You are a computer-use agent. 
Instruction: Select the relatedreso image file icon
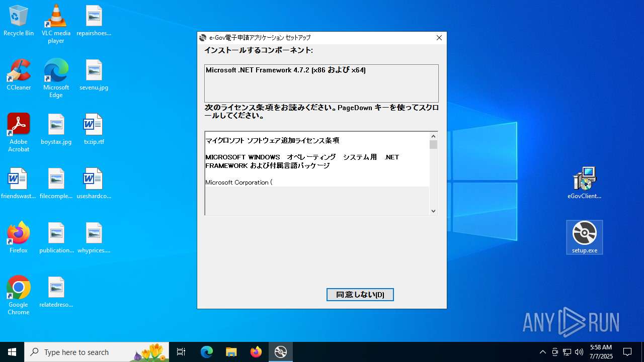56,293
